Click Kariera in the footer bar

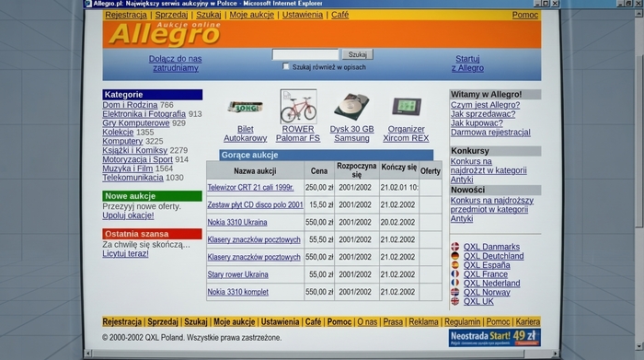pos(528,321)
